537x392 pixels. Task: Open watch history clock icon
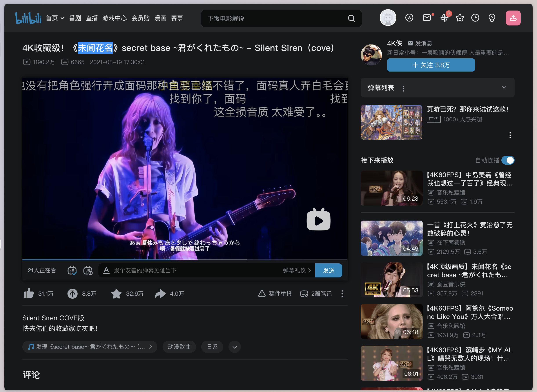pyautogui.click(x=475, y=18)
